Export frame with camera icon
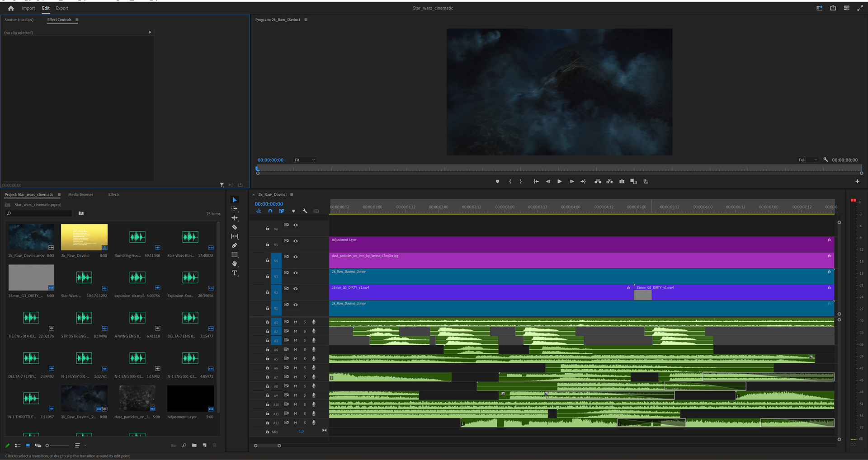The height and width of the screenshot is (460, 868). (622, 182)
